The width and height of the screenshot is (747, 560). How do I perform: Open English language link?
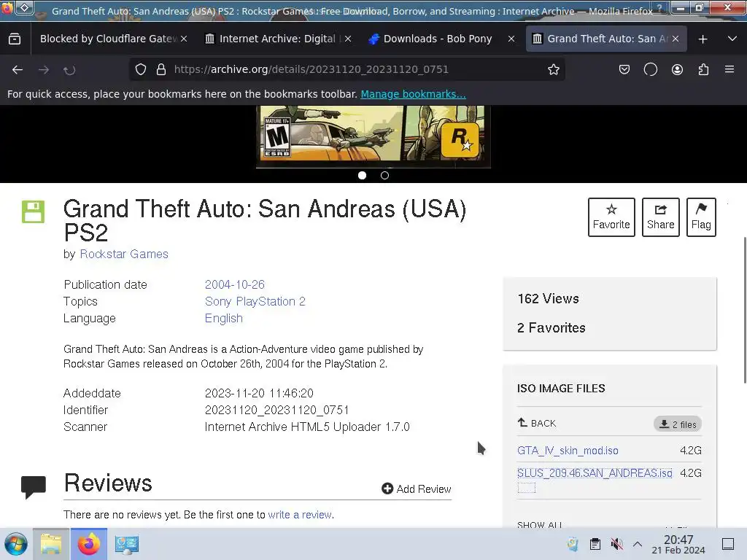coord(223,318)
